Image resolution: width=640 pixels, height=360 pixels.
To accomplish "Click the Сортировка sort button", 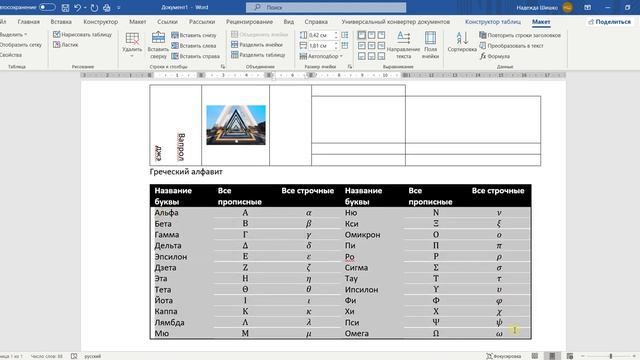I will pyautogui.click(x=462, y=42).
